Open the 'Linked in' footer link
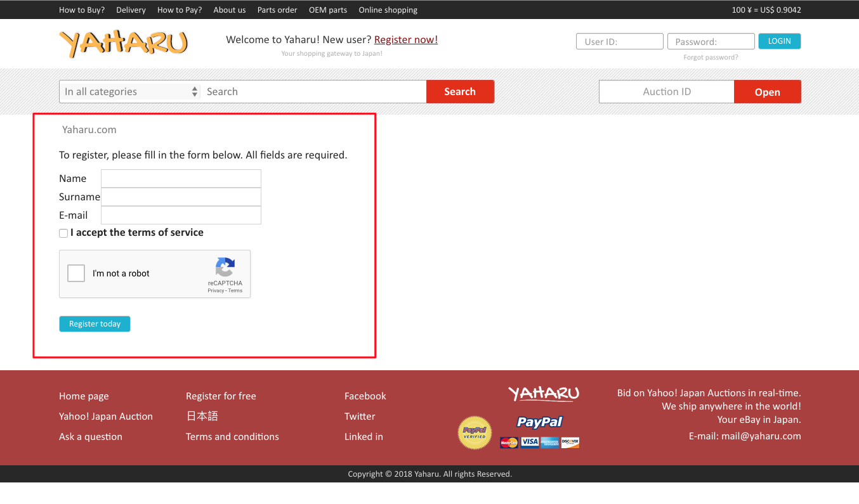Screen dimensions: 859x504 (364, 437)
